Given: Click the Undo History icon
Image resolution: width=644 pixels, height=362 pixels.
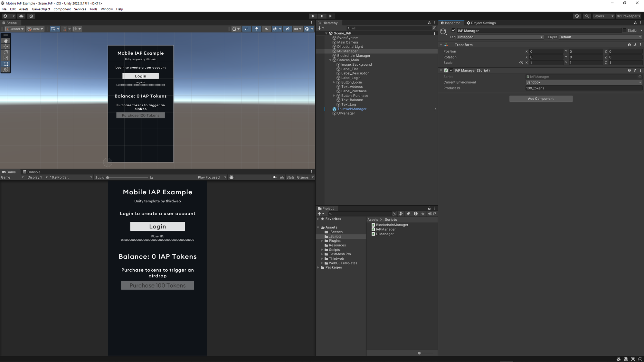Looking at the screenshot, I should 577,16.
